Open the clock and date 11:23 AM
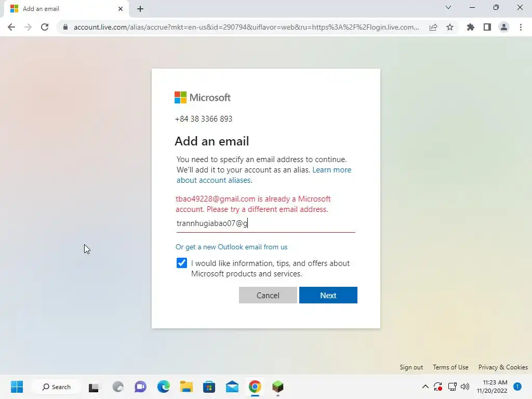 [x=492, y=387]
